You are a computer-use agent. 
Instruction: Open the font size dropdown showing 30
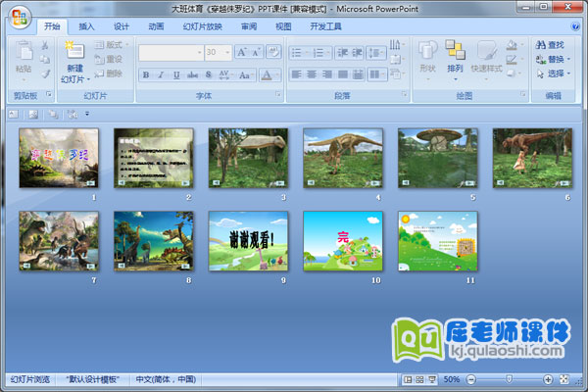coord(226,53)
